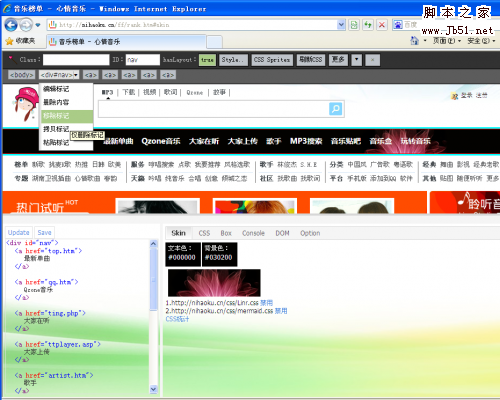Close the debug toolbar with the x button
The image size is (500, 400).
coord(372,60)
